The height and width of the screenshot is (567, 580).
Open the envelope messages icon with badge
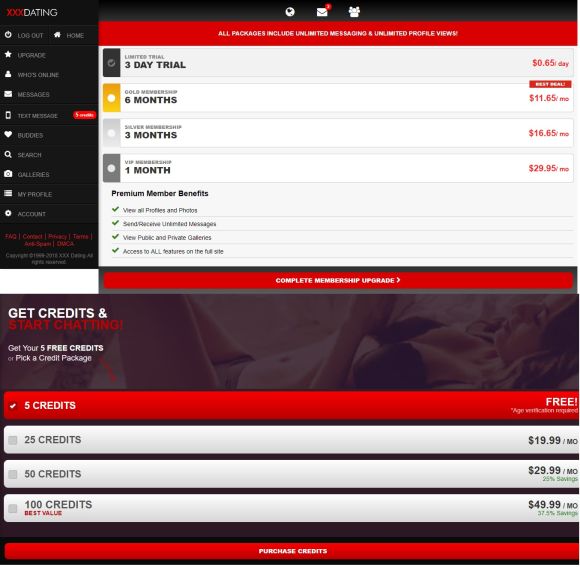point(323,11)
